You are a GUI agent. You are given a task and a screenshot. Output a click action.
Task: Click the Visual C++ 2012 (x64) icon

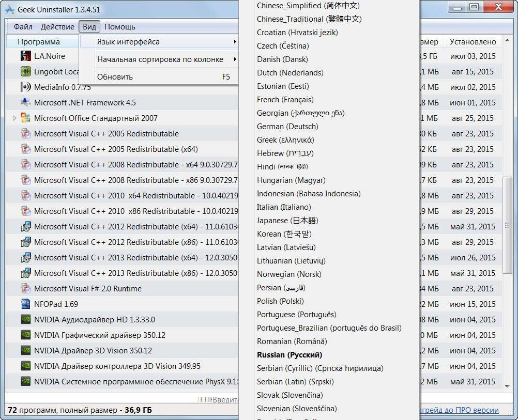tap(26, 227)
